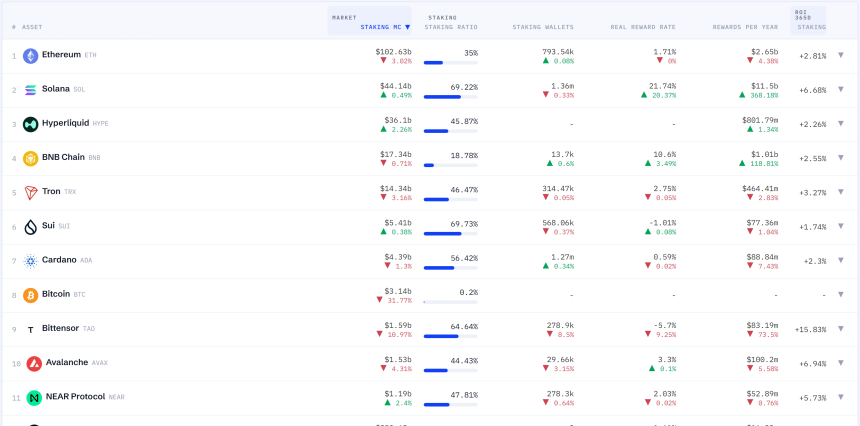Click Bittensor's +15.83% staking ROI value

pyautogui.click(x=810, y=330)
